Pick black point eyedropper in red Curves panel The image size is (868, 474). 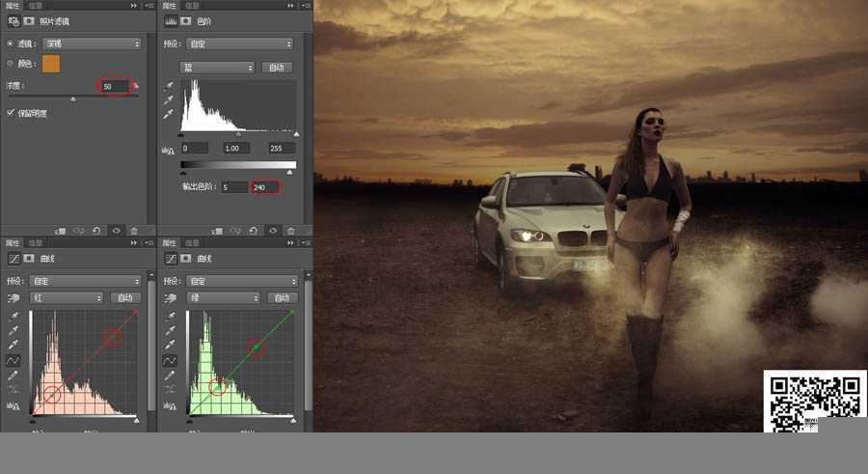(x=13, y=316)
